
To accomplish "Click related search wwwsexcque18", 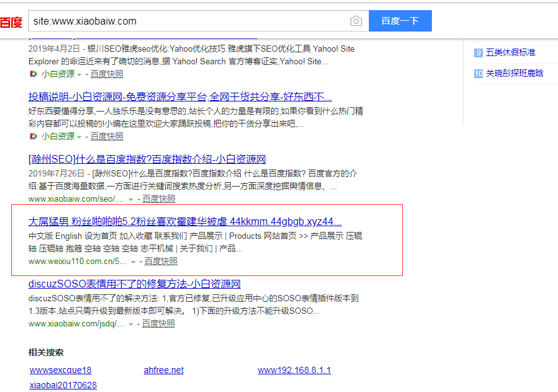I will click(61, 370).
